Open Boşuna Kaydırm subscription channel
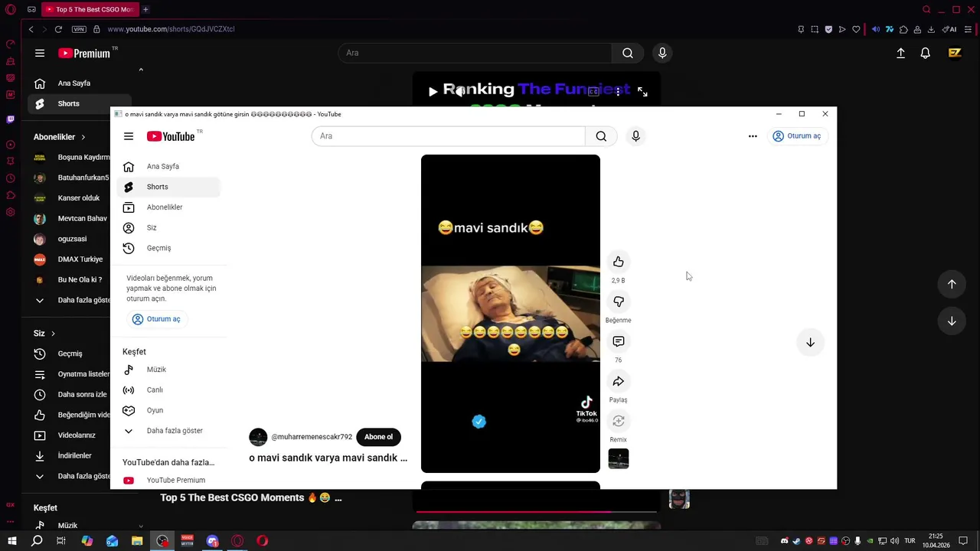The width and height of the screenshot is (980, 551). click(69, 158)
